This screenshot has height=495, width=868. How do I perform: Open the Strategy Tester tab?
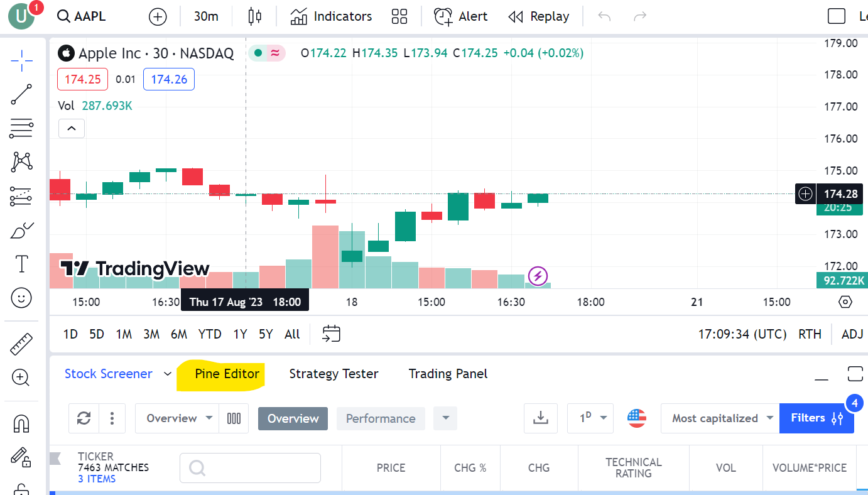click(334, 374)
